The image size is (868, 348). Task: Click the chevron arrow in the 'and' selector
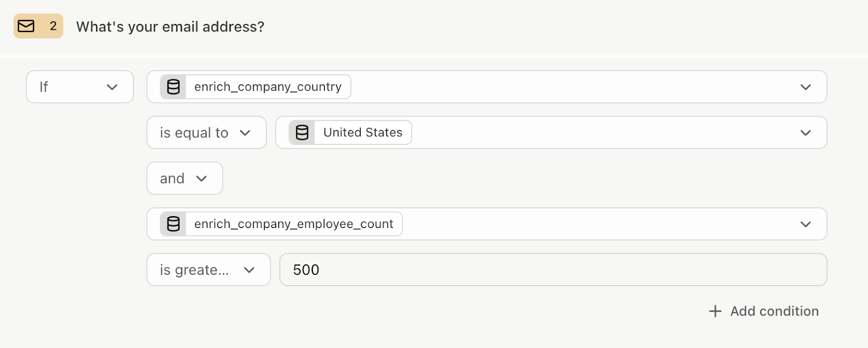click(201, 179)
